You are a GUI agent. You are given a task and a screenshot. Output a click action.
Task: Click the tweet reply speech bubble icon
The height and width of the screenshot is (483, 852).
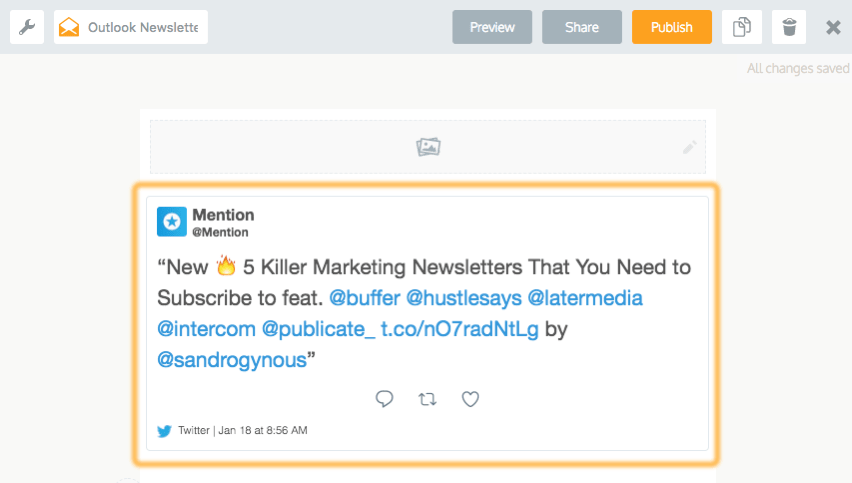[x=384, y=399]
